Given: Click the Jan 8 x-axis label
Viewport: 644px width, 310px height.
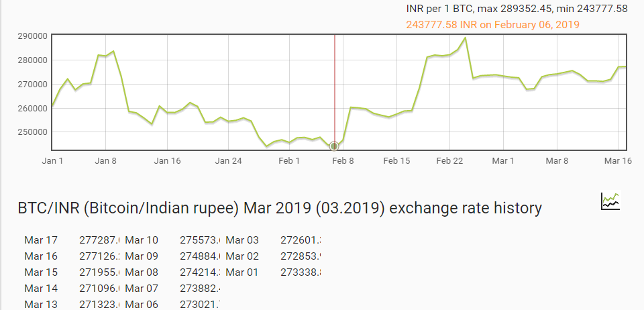Looking at the screenshot, I should click(105, 161).
